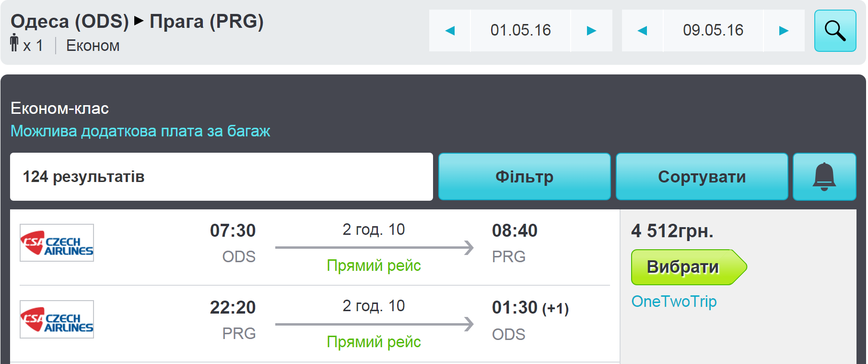
Task: Open the Сортувати sort options
Action: tap(702, 177)
